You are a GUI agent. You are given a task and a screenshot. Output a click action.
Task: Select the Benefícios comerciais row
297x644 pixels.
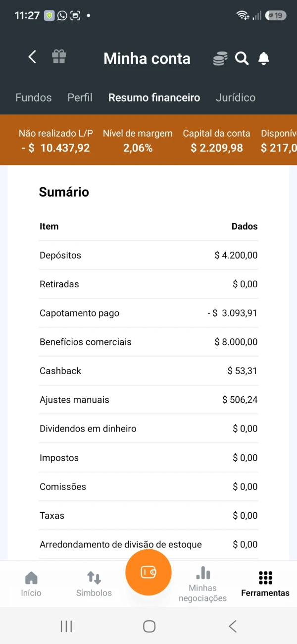(148, 342)
